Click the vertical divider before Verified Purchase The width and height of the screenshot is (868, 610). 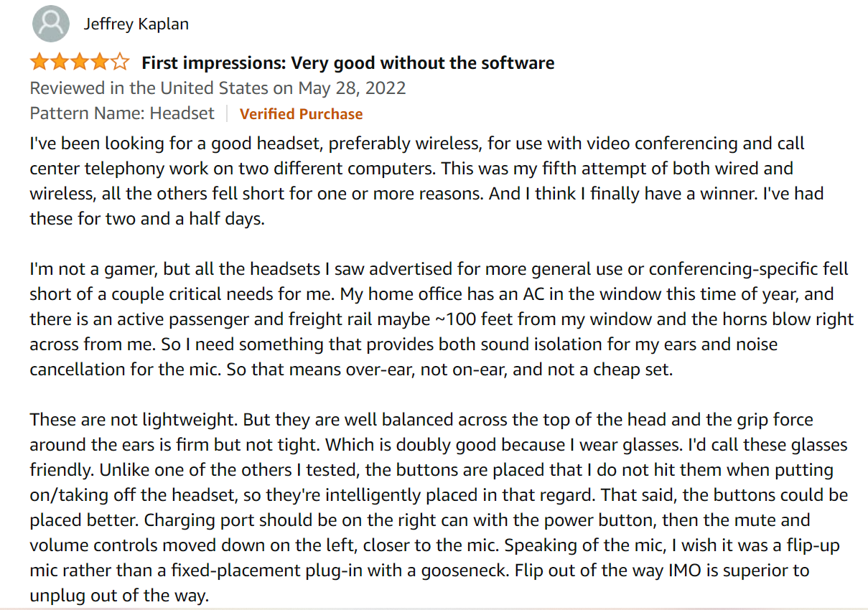[x=227, y=113]
